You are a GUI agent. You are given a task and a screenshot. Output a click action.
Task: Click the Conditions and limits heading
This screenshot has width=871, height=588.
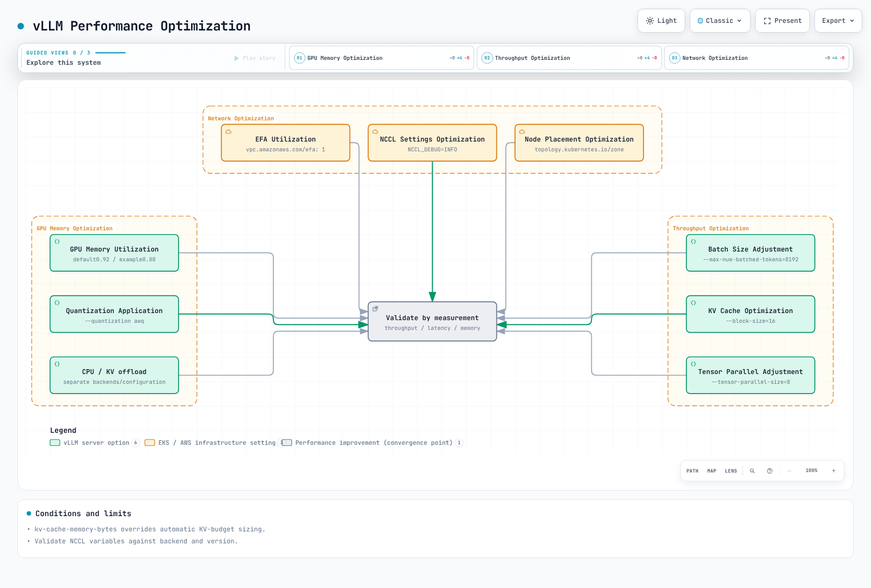pyautogui.click(x=83, y=513)
